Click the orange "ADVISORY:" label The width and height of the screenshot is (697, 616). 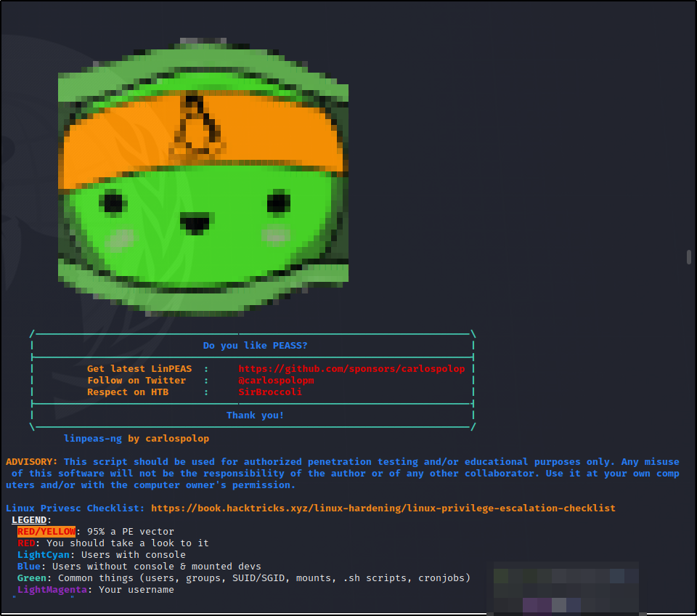[31, 462]
